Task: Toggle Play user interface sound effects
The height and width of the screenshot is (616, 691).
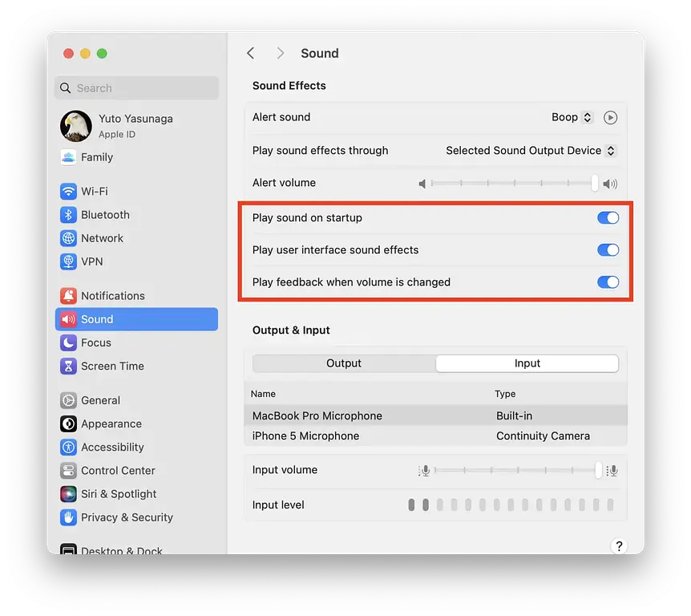Action: (608, 249)
